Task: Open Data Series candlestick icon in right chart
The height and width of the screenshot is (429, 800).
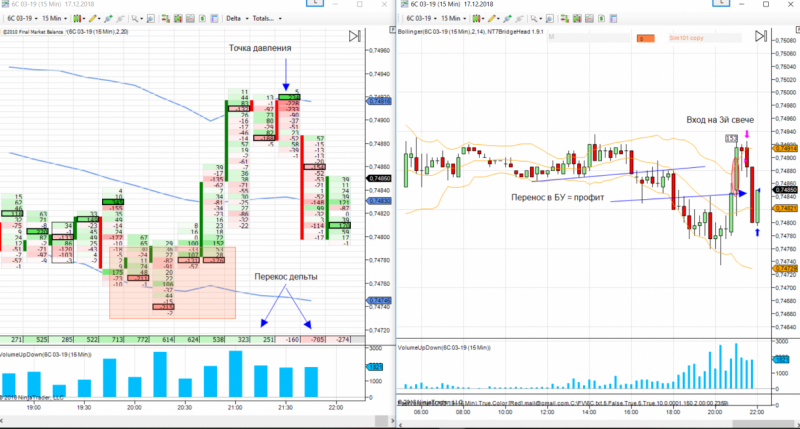Action: (x=577, y=18)
